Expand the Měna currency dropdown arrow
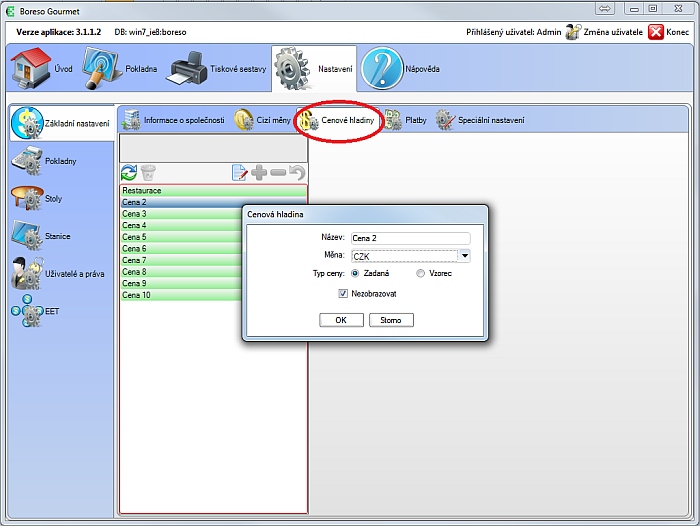Screen dimensions: 700x526 (464, 255)
